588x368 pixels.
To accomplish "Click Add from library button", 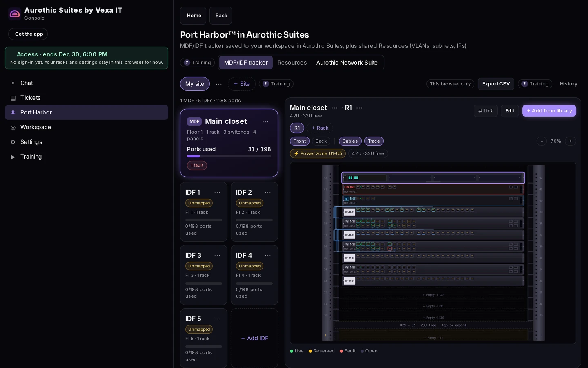I will (x=549, y=111).
